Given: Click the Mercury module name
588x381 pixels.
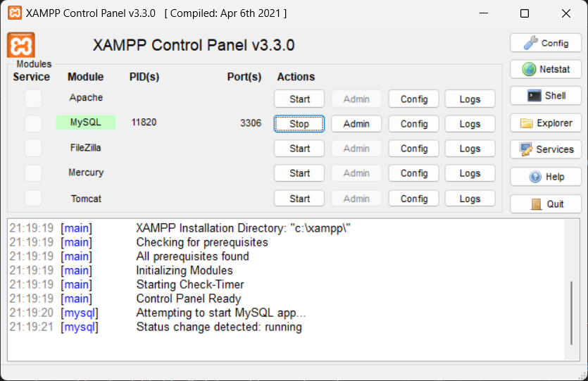Looking at the screenshot, I should point(86,173).
